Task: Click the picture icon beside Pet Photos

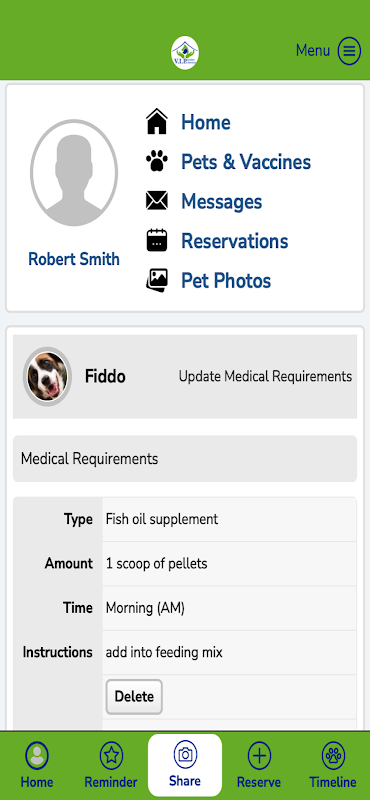Action: click(157, 280)
